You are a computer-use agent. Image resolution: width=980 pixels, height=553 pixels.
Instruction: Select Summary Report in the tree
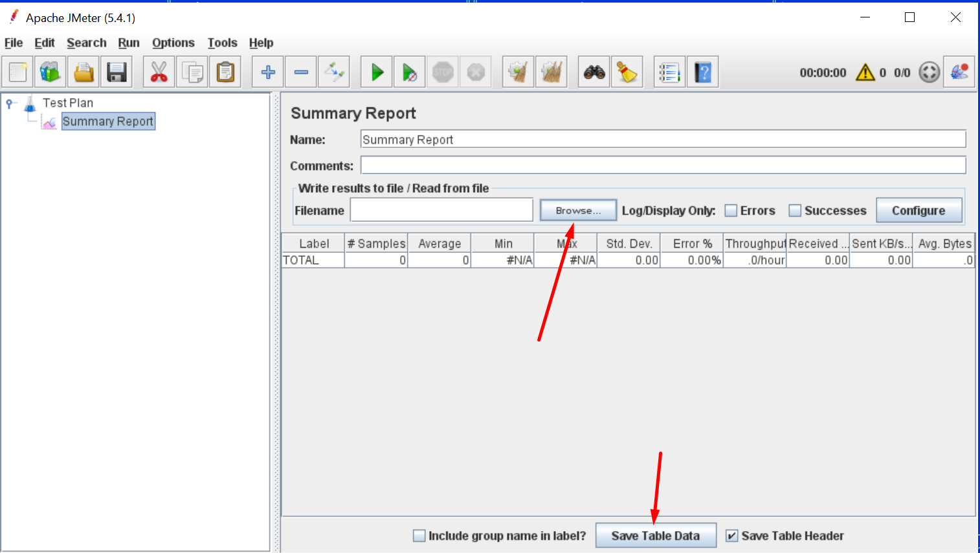pyautogui.click(x=108, y=122)
